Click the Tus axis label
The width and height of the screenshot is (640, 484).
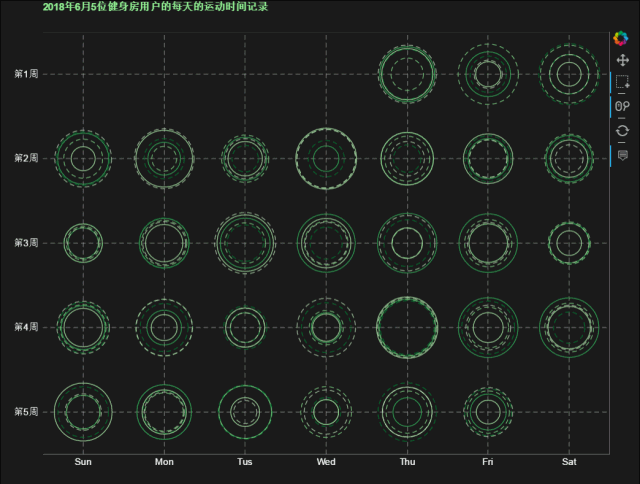tap(244, 462)
